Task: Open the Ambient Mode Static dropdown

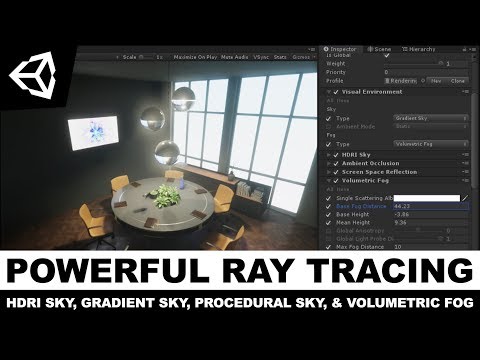Action: point(431,126)
